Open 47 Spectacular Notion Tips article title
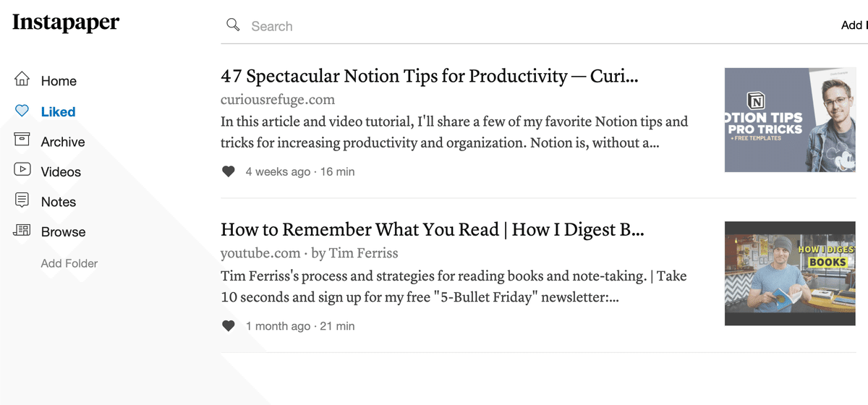Viewport: 868px width, 405px height. coord(430,76)
